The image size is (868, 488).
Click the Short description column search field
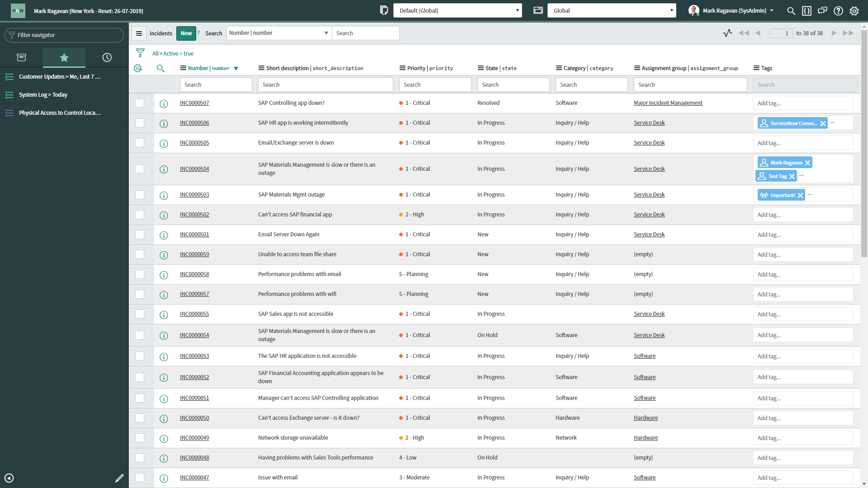tap(325, 84)
